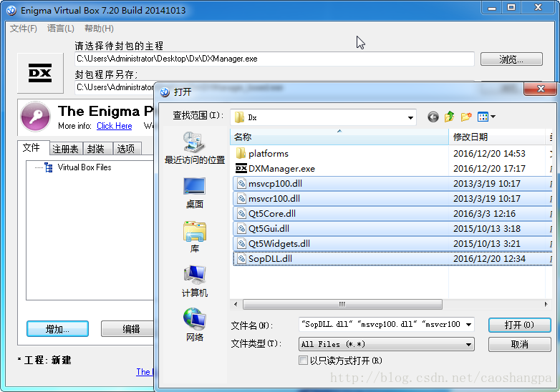
Task: Expand the Look in (查找范围) folder dropdown
Action: 411,117
